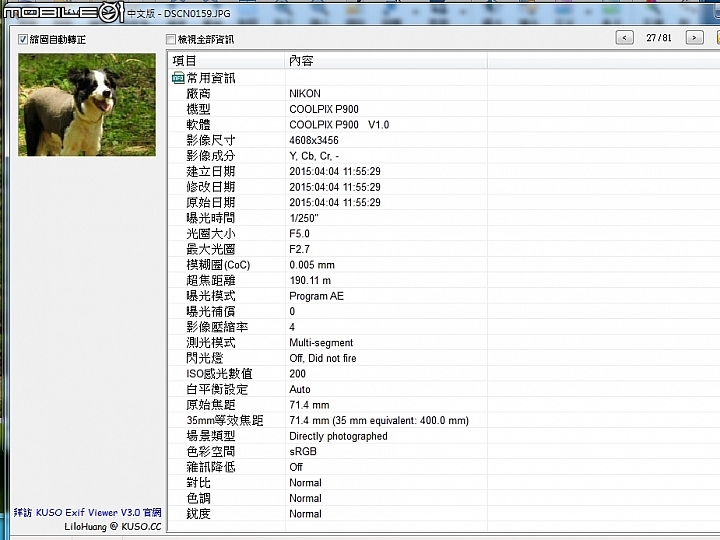The height and width of the screenshot is (540, 720).
Task: Go to previous image with the < button
Action: coord(624,38)
